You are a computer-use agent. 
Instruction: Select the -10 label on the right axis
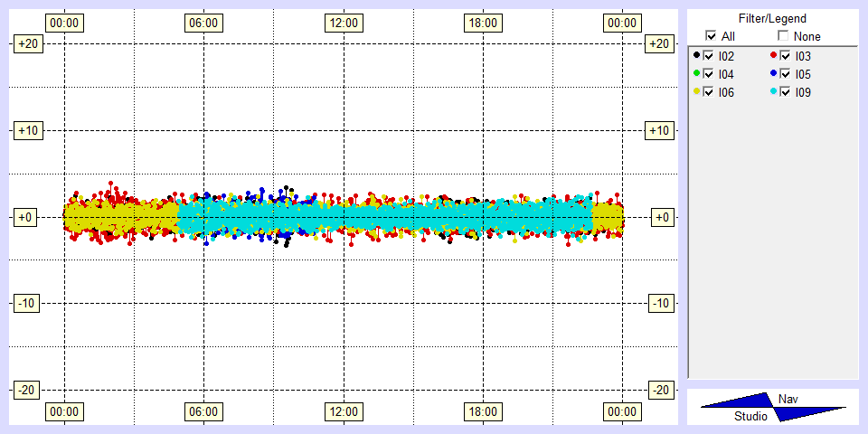pos(662,303)
